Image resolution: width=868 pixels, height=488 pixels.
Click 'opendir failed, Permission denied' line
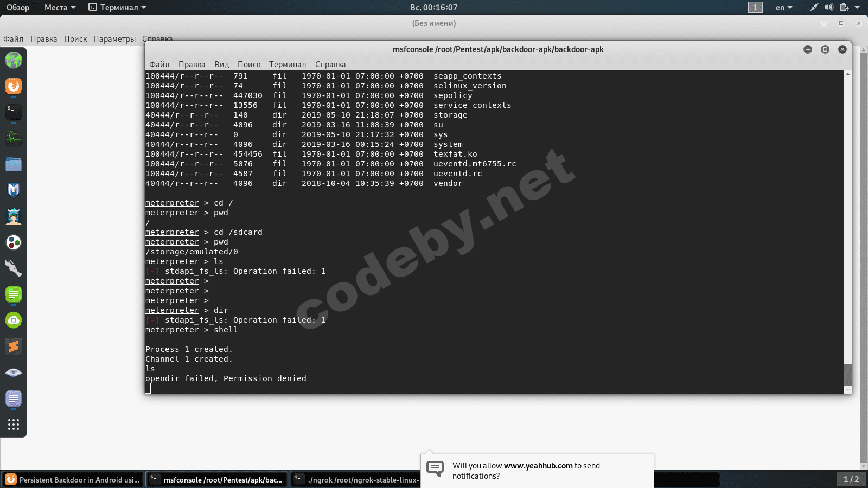point(226,378)
